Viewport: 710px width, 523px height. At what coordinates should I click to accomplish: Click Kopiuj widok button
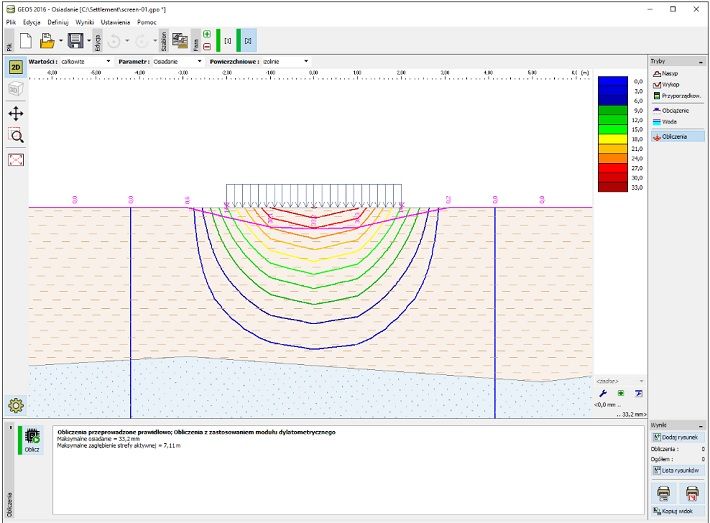(x=678, y=511)
